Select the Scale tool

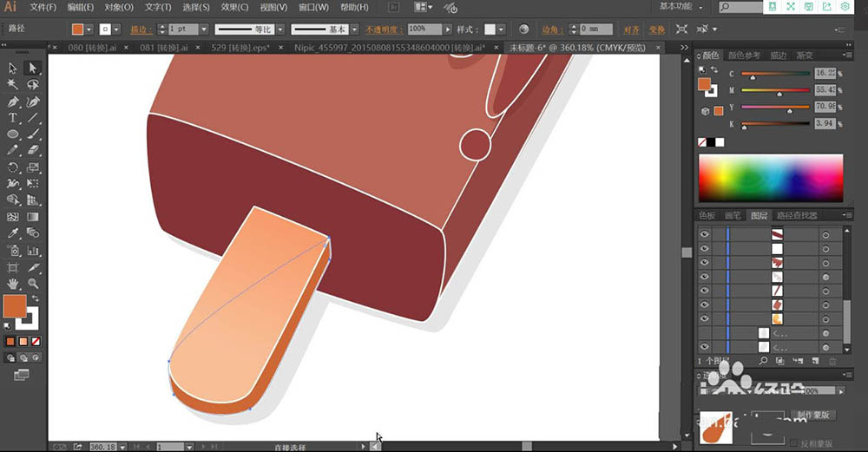tap(33, 167)
